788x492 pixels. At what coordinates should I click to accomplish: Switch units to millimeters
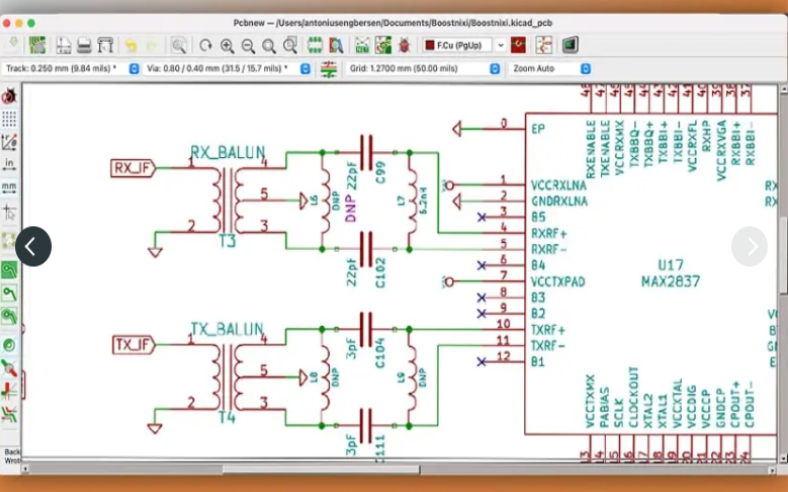(x=9, y=188)
